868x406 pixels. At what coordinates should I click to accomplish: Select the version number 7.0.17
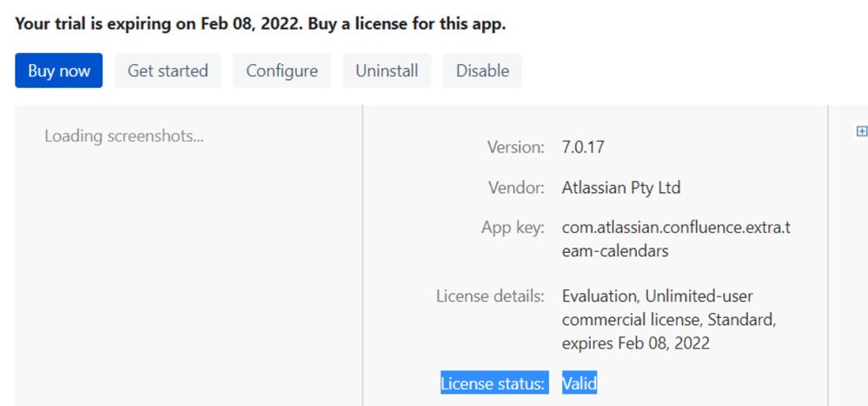click(x=583, y=147)
